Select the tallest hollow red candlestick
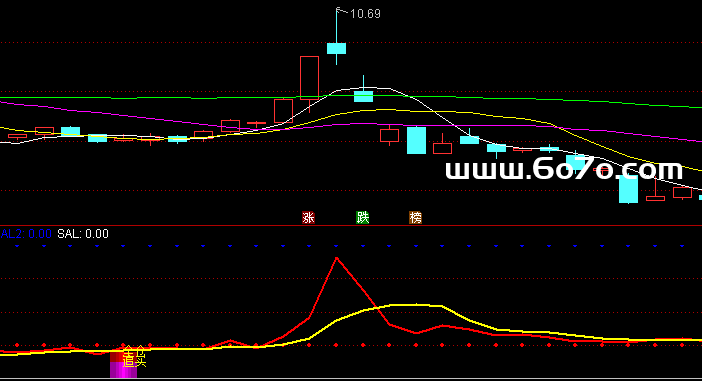 (x=309, y=77)
